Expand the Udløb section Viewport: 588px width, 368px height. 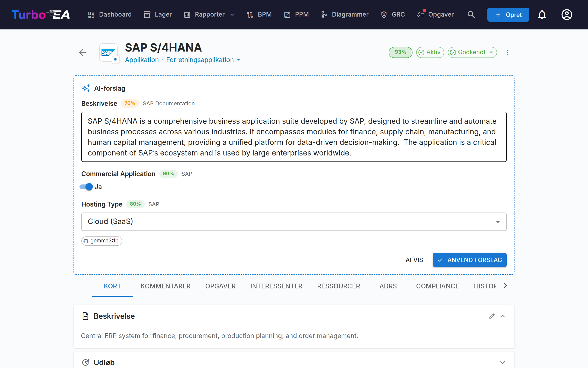pos(503,362)
